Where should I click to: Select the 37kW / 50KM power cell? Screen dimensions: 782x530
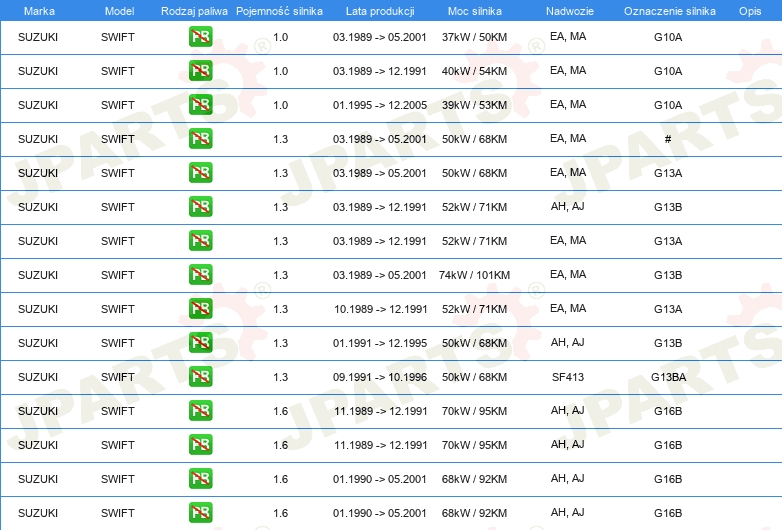[x=474, y=37]
